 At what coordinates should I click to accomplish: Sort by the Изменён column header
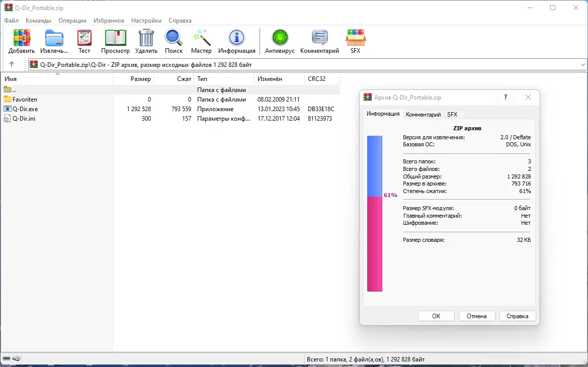(x=279, y=79)
